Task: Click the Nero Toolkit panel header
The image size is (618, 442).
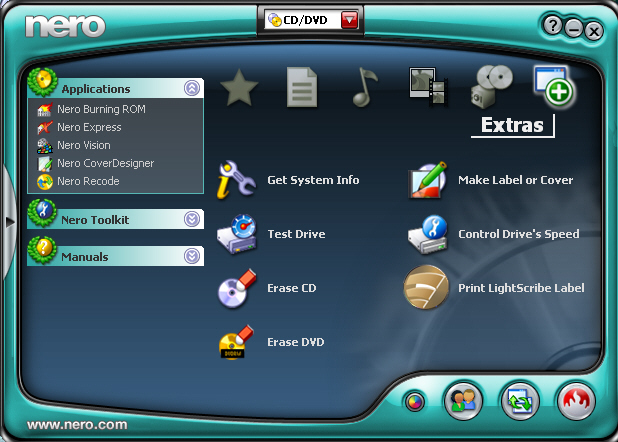Action: tap(115, 219)
